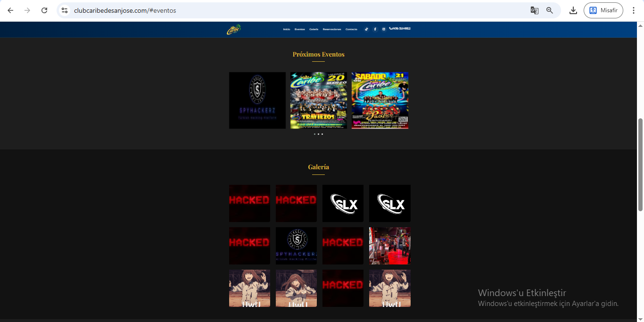Click the zoom magnifier icon in address bar
Viewport: 644px width, 322px height.
click(x=550, y=10)
